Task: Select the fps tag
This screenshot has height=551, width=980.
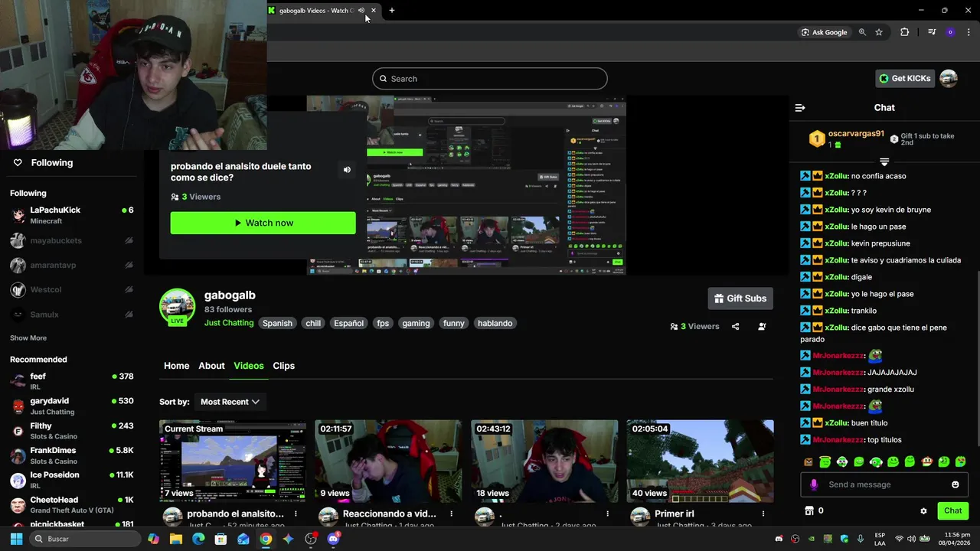Action: point(383,323)
